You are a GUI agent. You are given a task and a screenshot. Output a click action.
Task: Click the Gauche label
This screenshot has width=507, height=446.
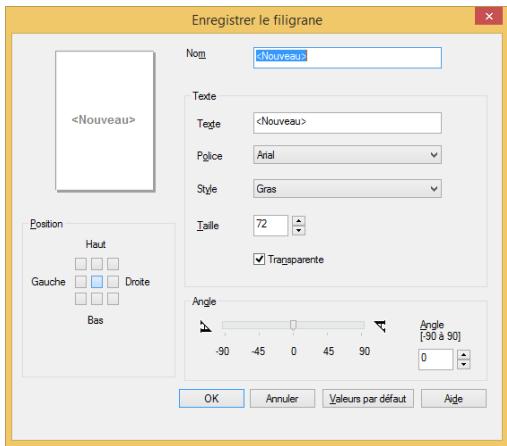[x=48, y=282]
